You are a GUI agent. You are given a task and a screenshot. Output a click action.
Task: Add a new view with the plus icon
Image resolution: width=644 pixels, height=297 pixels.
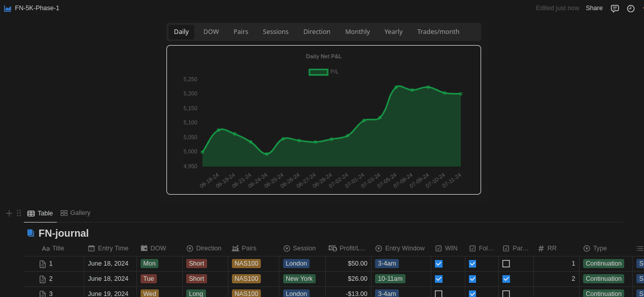coord(9,213)
